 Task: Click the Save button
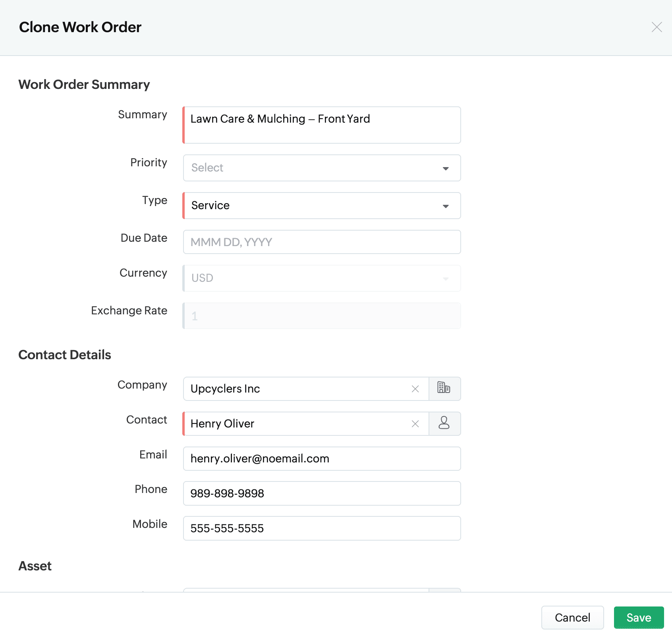point(638,618)
